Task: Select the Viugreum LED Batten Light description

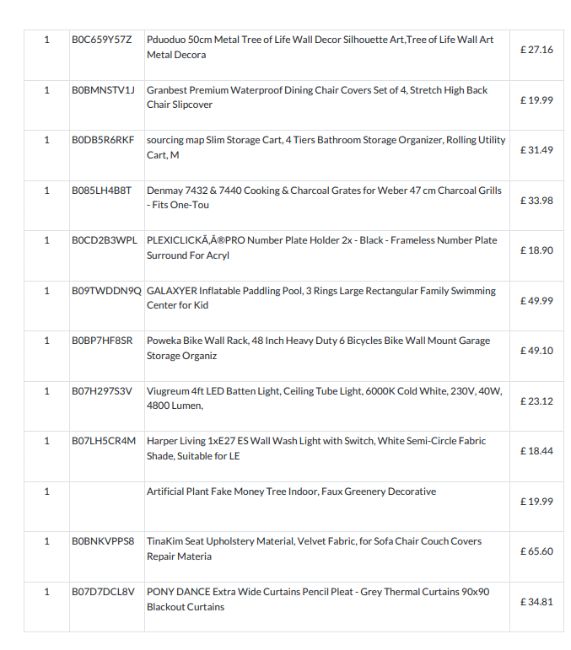Action: coord(324,398)
